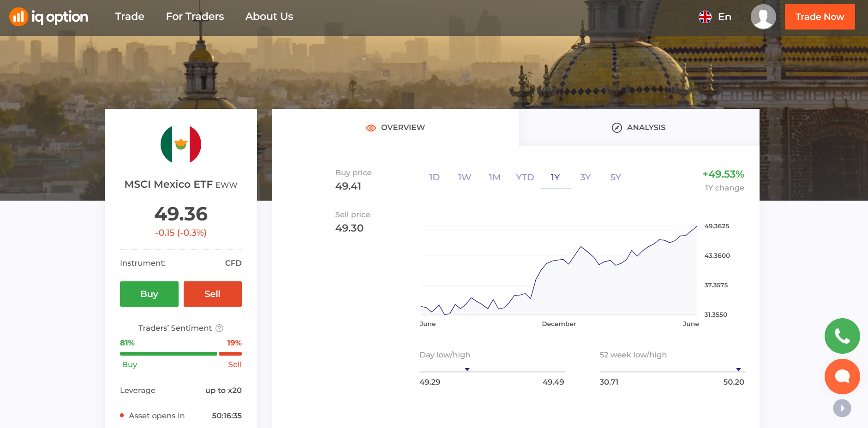Click the green Buy button
The width and height of the screenshot is (868, 428).
(149, 294)
